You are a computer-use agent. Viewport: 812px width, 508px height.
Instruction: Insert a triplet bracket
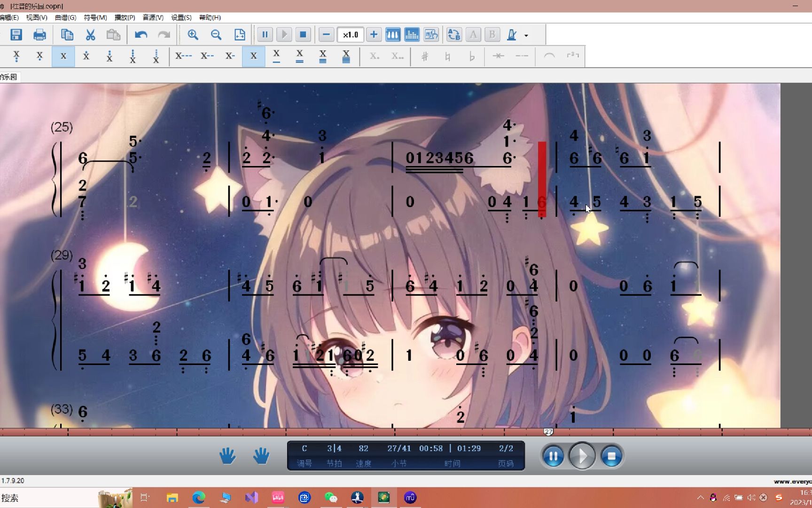click(x=573, y=56)
